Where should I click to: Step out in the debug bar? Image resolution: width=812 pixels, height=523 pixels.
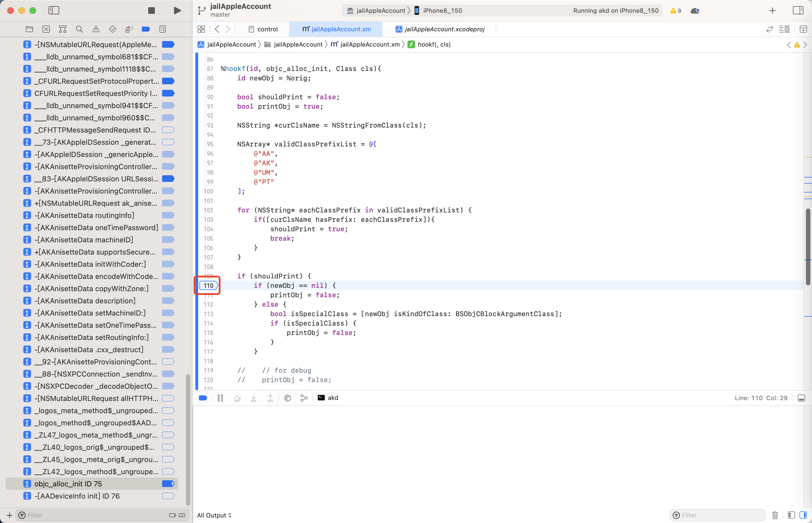pyautogui.click(x=270, y=398)
